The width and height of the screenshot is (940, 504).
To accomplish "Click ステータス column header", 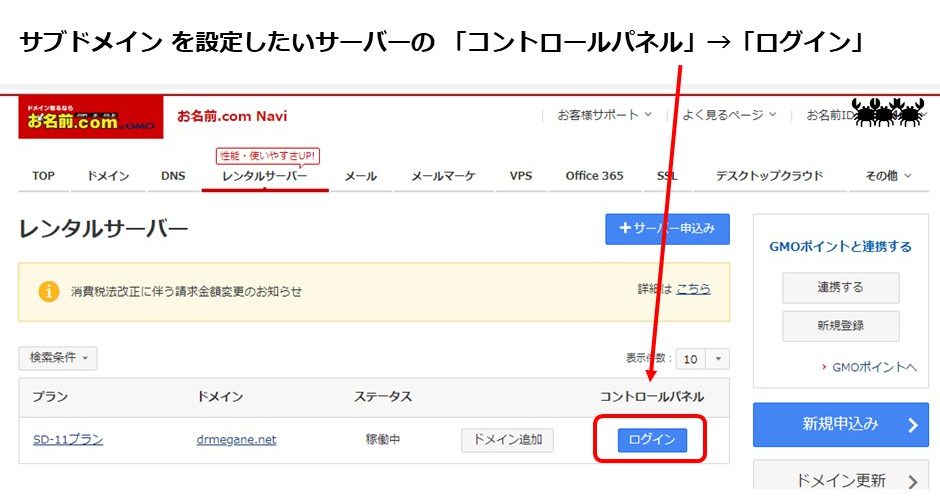I will [x=382, y=397].
